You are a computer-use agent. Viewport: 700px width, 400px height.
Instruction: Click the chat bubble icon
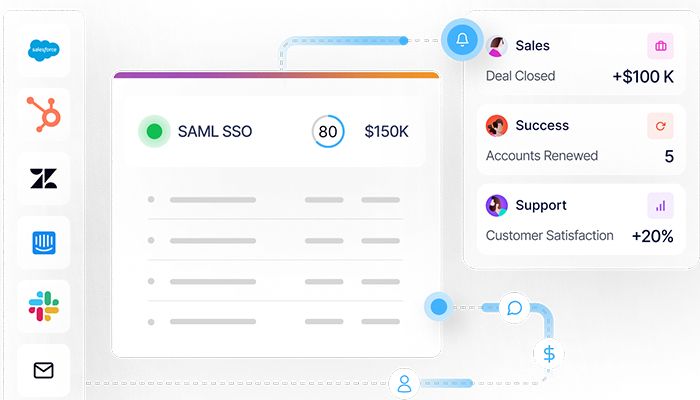[x=515, y=307]
